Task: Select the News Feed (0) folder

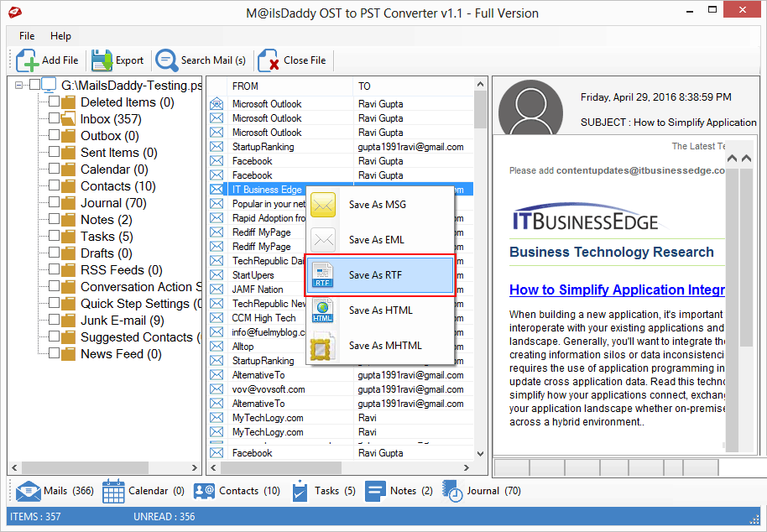Action: coord(121,354)
